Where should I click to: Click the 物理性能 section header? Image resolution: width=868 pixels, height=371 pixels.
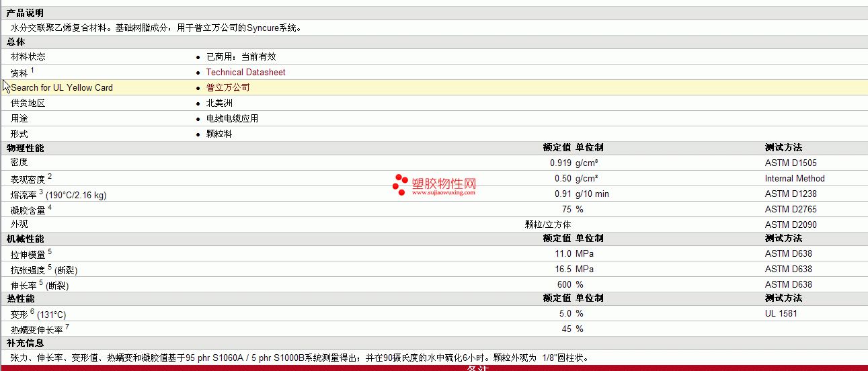[x=26, y=147]
